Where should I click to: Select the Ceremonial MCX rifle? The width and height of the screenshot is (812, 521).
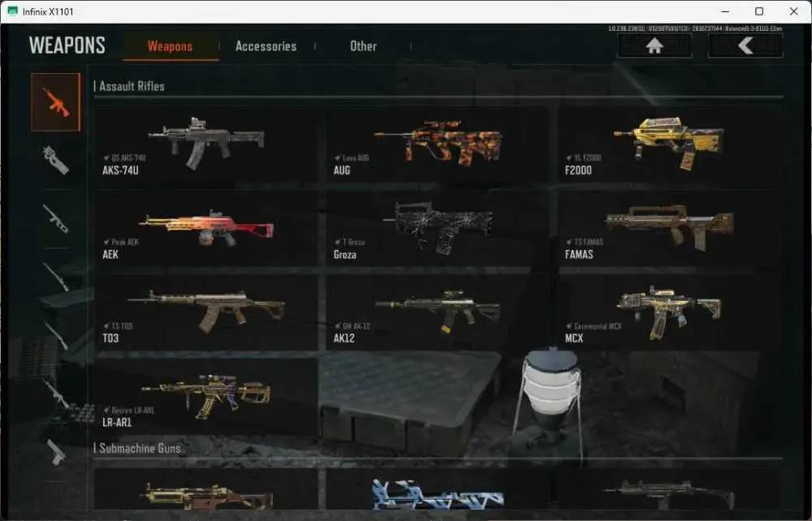click(668, 313)
